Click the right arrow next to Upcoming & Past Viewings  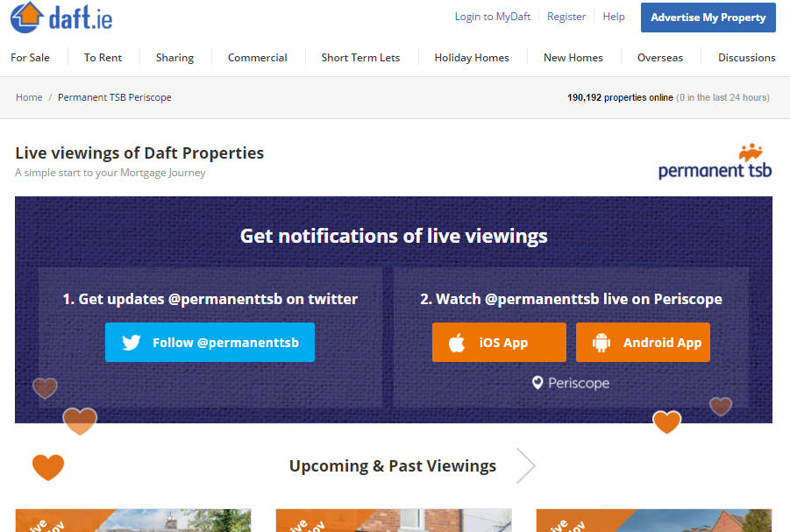525,466
